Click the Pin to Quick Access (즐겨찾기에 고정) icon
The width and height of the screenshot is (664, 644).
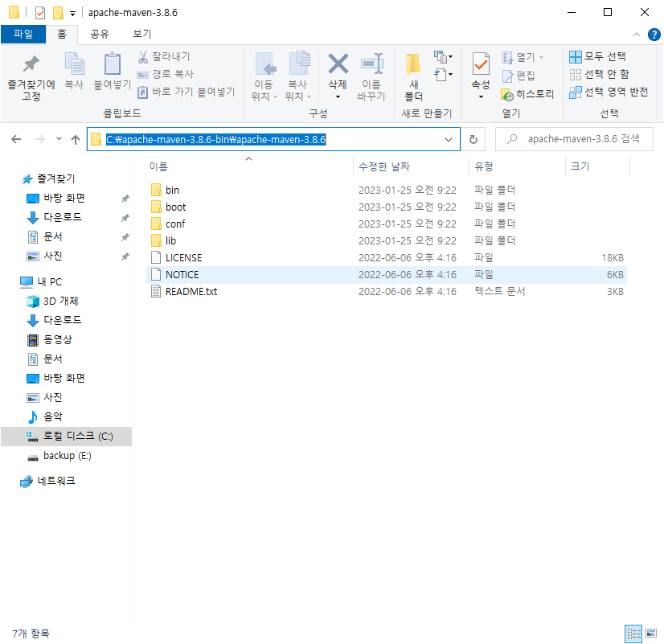[x=31, y=64]
